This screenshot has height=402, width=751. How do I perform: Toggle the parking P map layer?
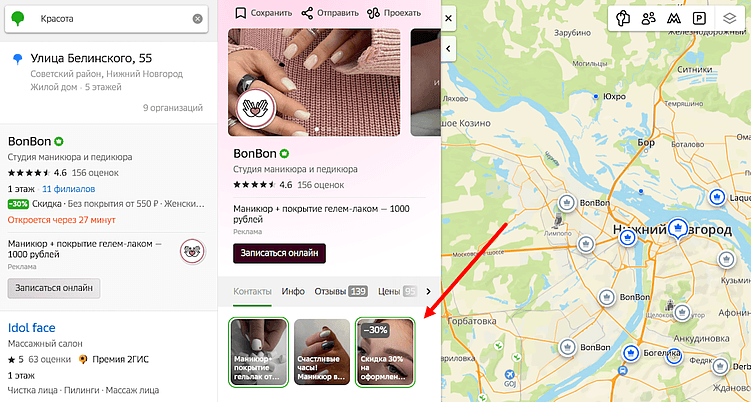[x=699, y=19]
